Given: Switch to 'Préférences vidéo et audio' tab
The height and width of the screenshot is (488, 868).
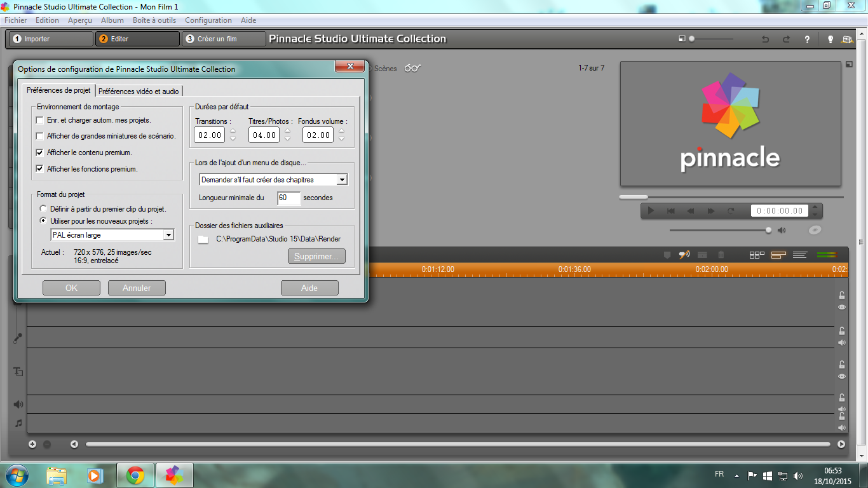Looking at the screenshot, I should click(x=139, y=91).
